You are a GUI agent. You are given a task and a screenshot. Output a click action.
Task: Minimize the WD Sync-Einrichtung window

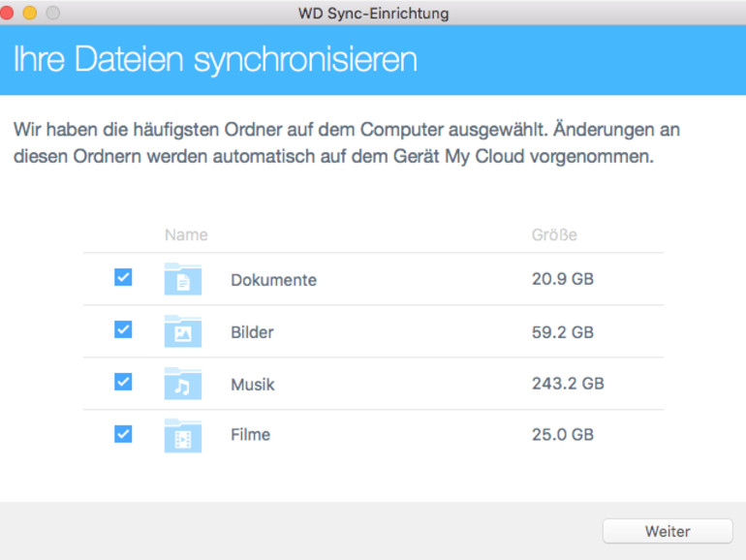click(30, 13)
